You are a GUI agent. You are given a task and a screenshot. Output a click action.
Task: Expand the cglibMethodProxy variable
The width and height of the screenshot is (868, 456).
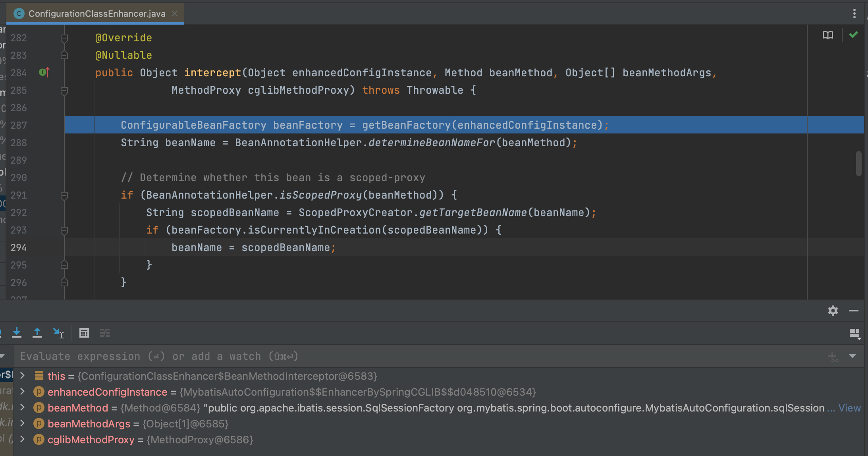click(x=23, y=439)
